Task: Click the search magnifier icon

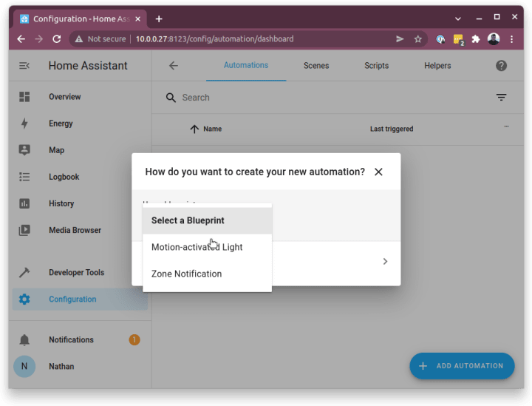Action: [171, 98]
